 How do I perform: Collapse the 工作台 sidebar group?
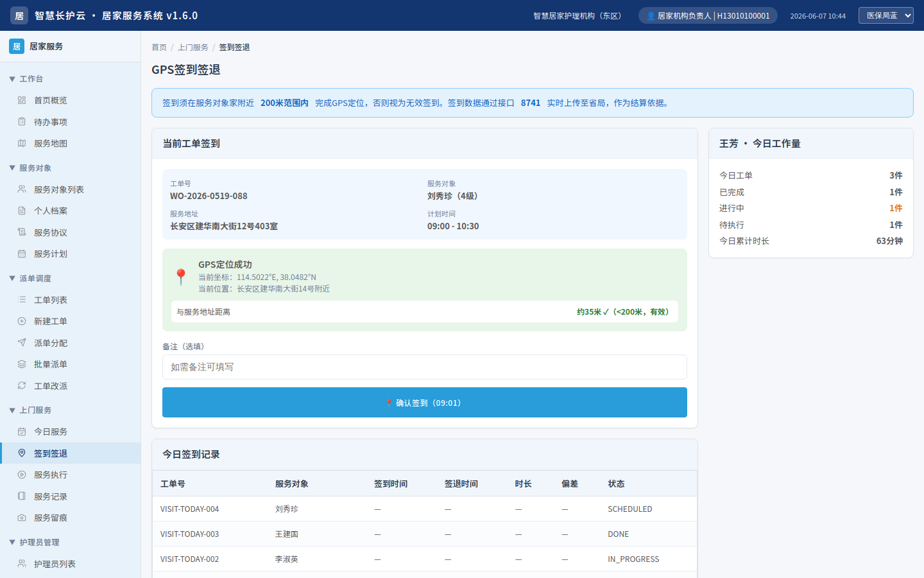coord(12,79)
